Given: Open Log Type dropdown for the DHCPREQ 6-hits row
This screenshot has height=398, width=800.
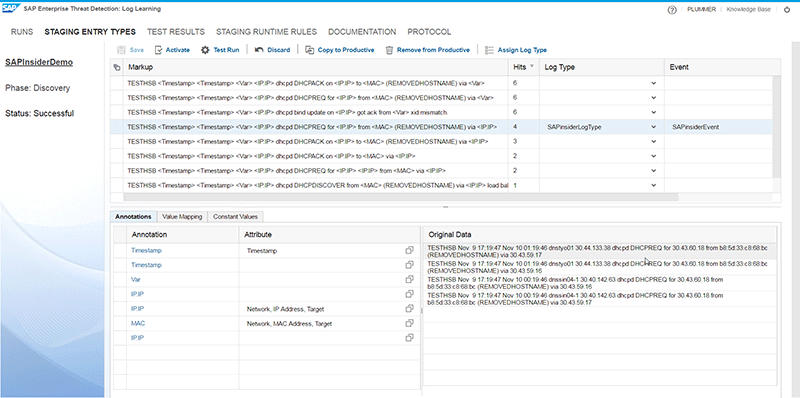Looking at the screenshot, I should [654, 97].
